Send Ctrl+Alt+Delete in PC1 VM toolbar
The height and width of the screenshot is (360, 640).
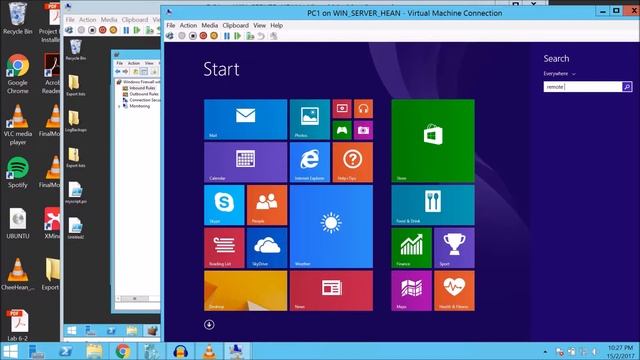point(170,36)
